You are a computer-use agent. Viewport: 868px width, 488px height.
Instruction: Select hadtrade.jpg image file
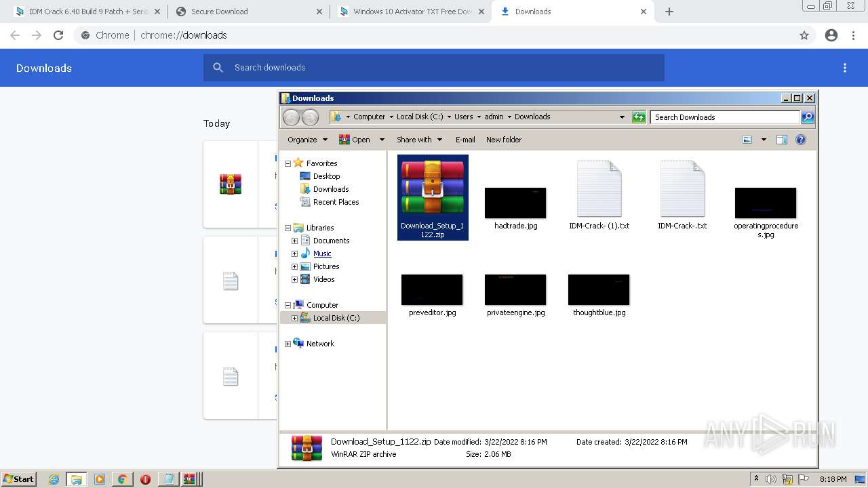click(515, 209)
